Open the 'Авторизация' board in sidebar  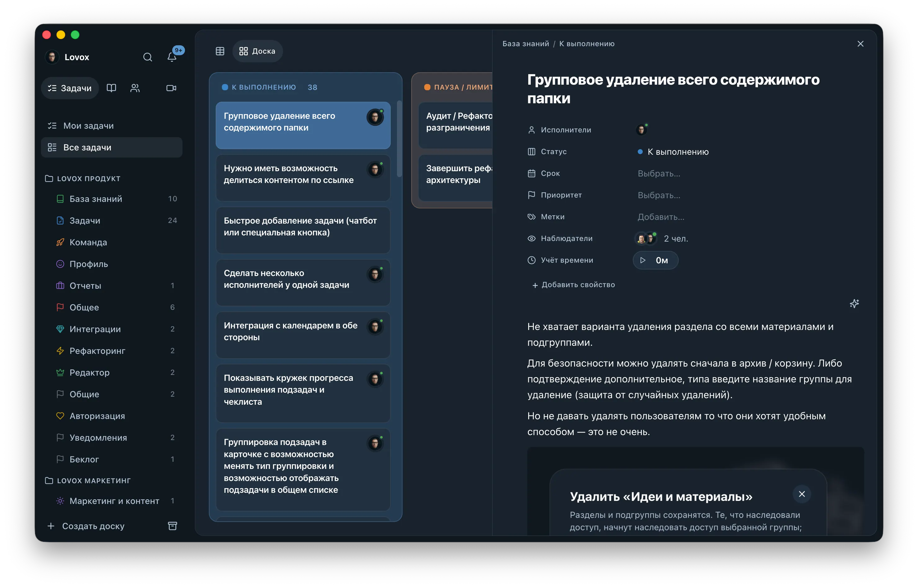[111, 416]
